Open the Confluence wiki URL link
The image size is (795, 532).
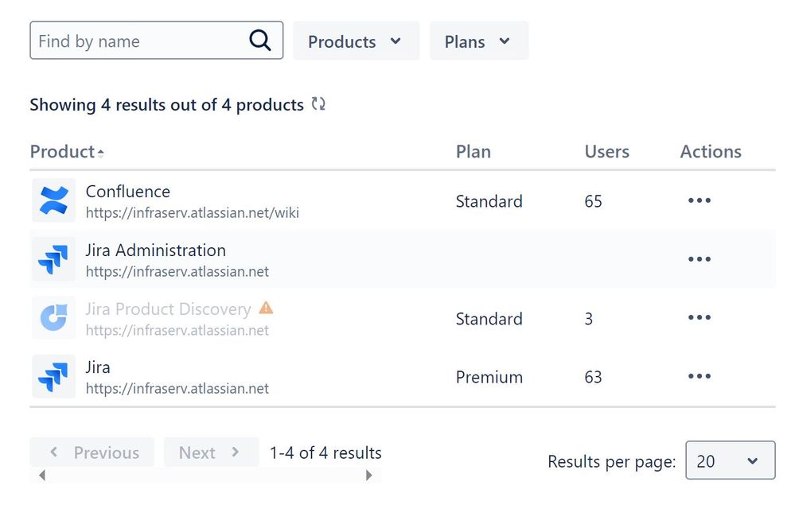(x=192, y=213)
